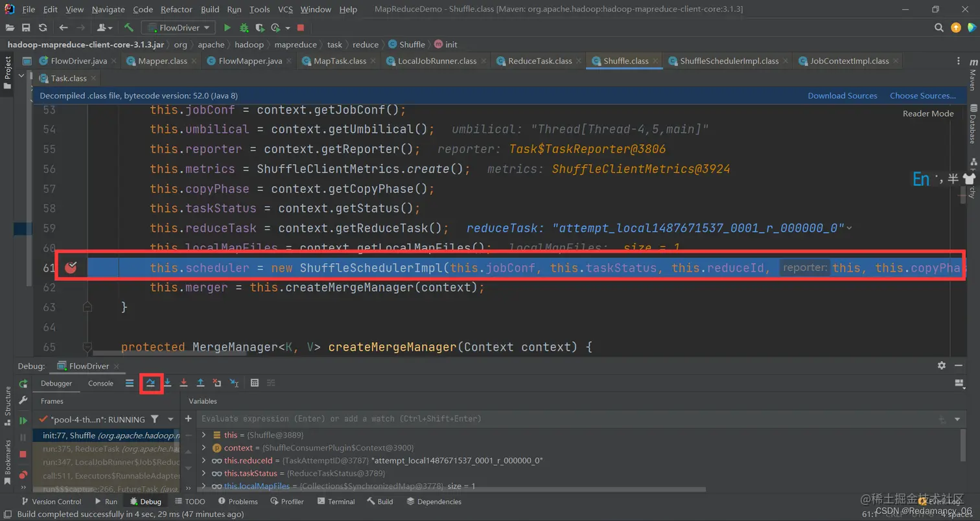Screen dimensions: 980x521
Task: Click the Rerun FlowDriver debug icon
Action: click(x=23, y=384)
